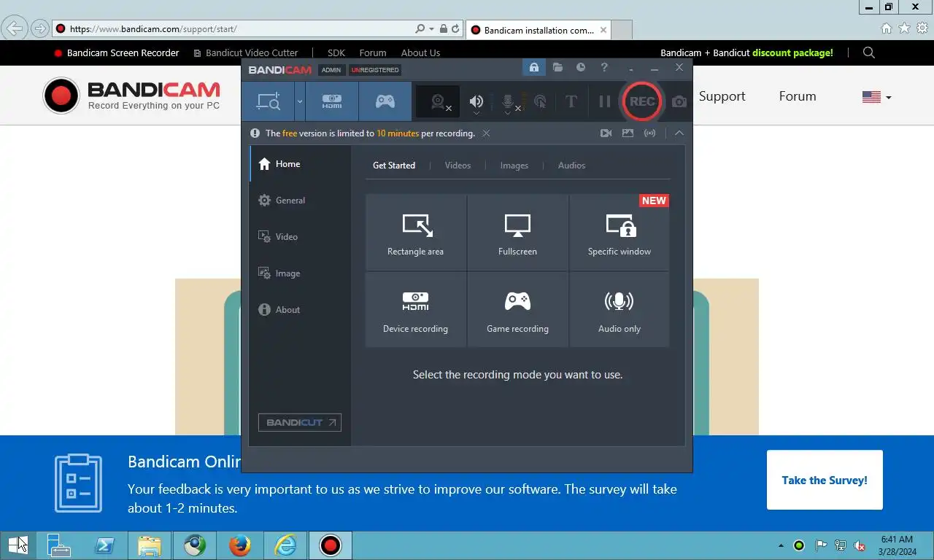Switch to the Videos tab
This screenshot has height=560, width=934.
tap(458, 166)
